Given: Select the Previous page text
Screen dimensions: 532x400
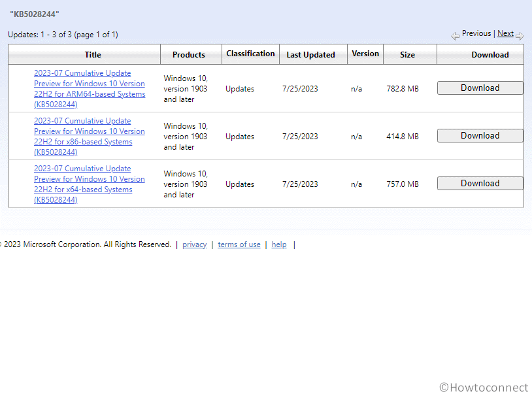Looking at the screenshot, I should pyautogui.click(x=476, y=33).
